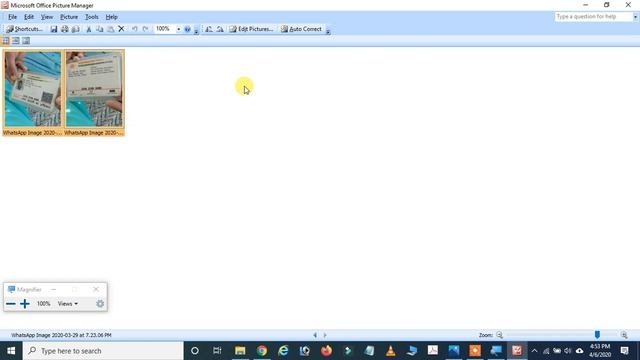The height and width of the screenshot is (360, 640).
Task: Click the Magnifier zoom out minus button
Action: pos(11,304)
